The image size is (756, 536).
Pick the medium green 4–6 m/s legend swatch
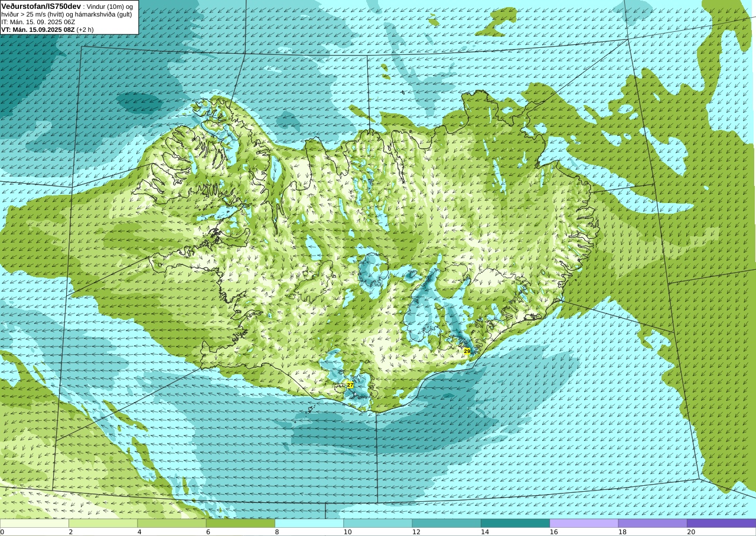pos(172,523)
